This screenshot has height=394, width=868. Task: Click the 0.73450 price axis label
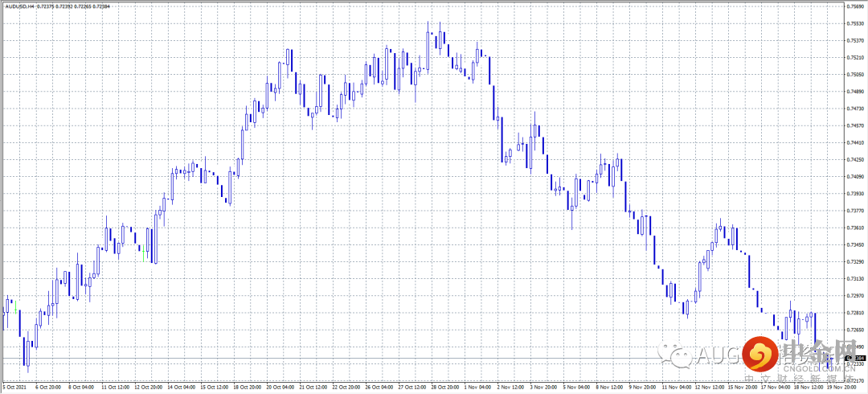(856, 245)
